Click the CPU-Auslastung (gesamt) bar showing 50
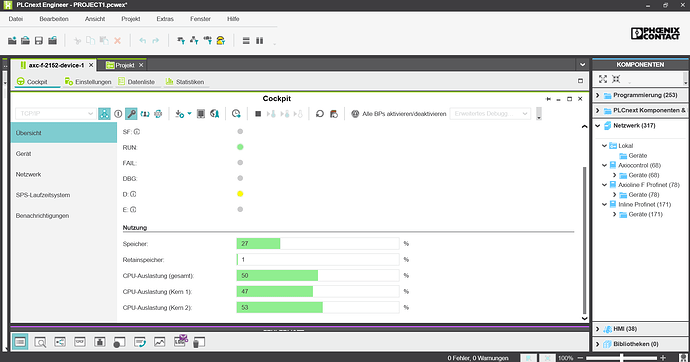The width and height of the screenshot is (690, 362). [x=318, y=275]
